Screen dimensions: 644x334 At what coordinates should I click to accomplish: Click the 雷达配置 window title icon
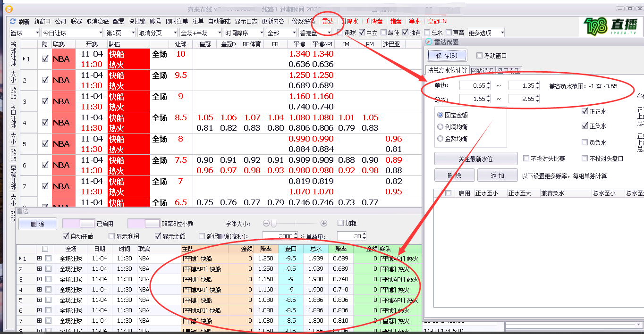tap(429, 42)
